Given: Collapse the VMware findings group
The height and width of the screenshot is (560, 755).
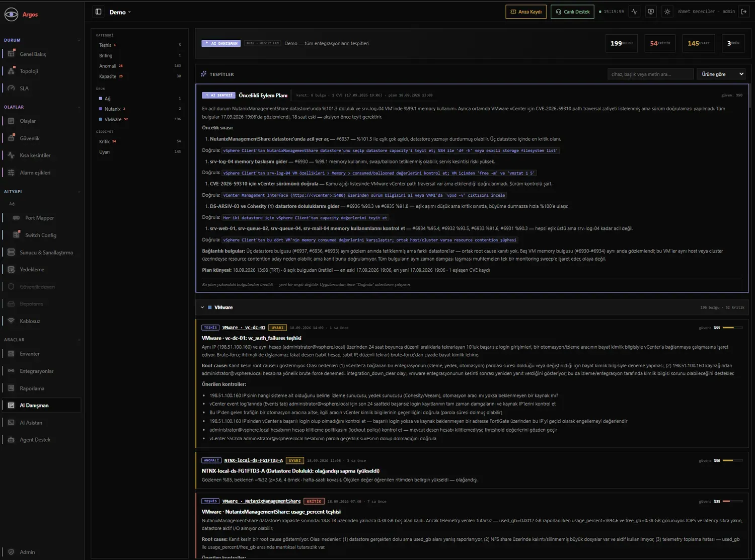Looking at the screenshot, I should coord(202,307).
